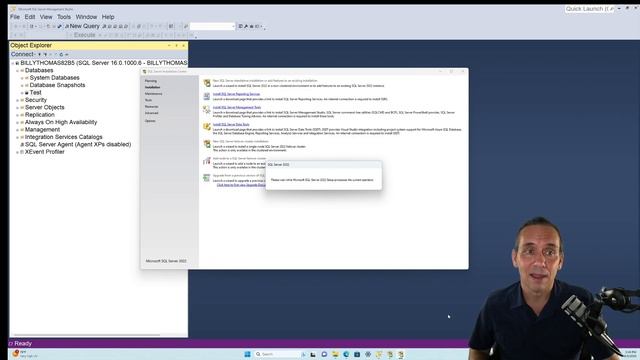This screenshot has height=360, width=640.
Task: Expand the Security node
Action: click(18, 100)
